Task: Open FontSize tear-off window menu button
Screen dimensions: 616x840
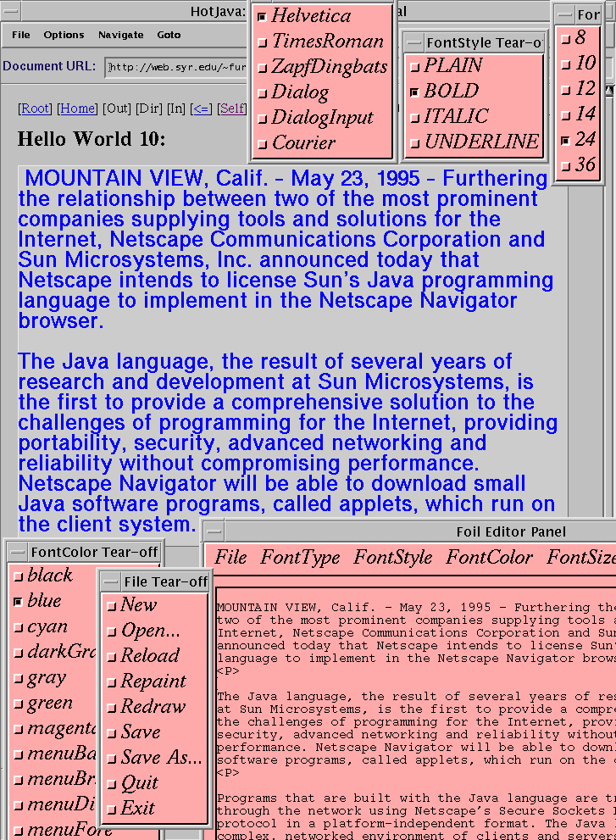Action: click(x=564, y=14)
